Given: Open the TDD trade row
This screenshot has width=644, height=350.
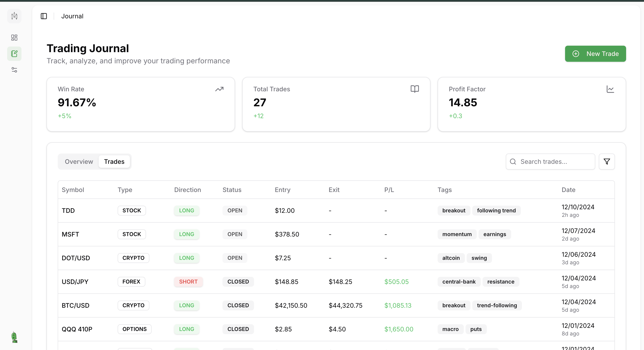Looking at the screenshot, I should (336, 211).
